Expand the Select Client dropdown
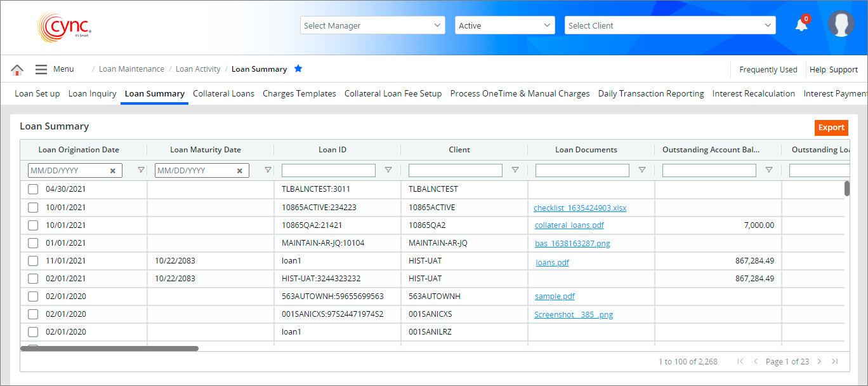The image size is (868, 386). coord(669,25)
